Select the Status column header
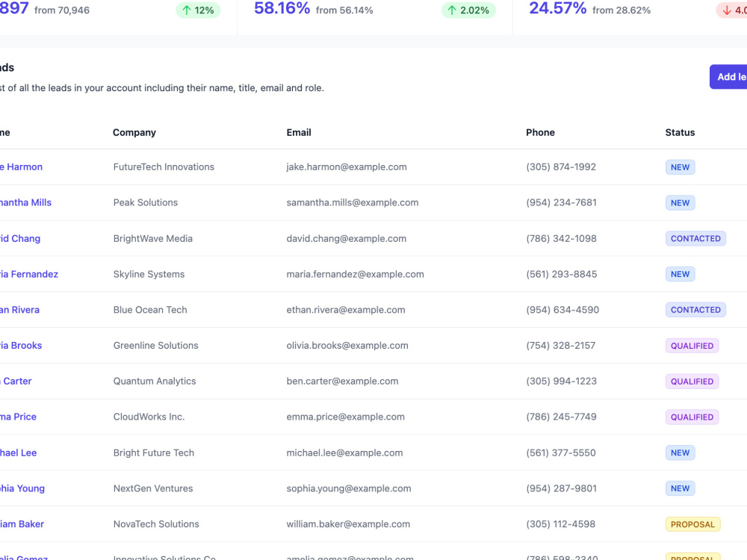This screenshot has height=560, width=747. (x=680, y=132)
